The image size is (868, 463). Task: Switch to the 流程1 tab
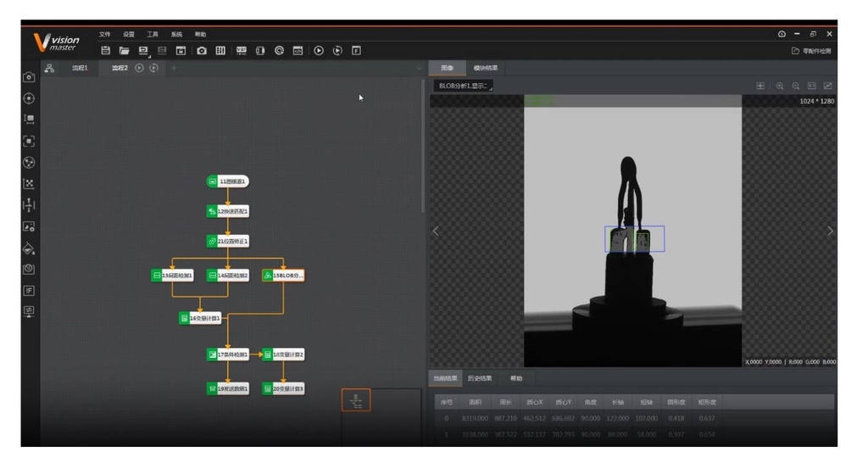coord(80,68)
